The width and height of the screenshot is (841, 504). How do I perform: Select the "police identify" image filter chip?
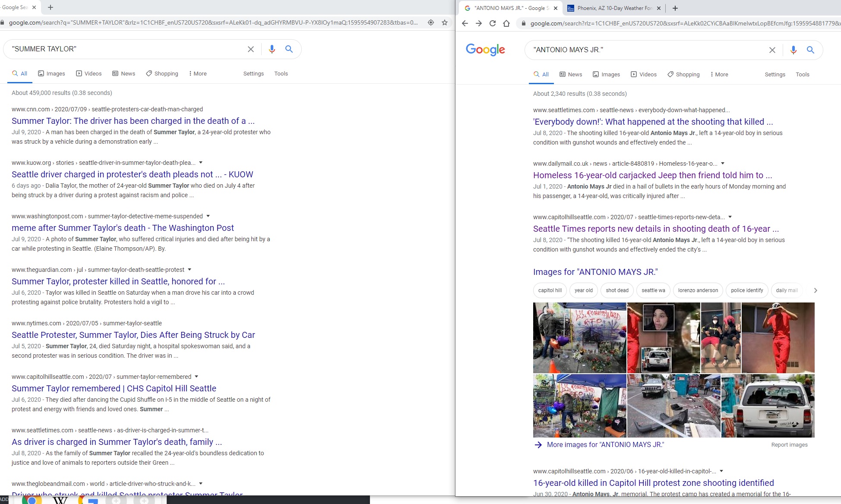click(x=747, y=290)
